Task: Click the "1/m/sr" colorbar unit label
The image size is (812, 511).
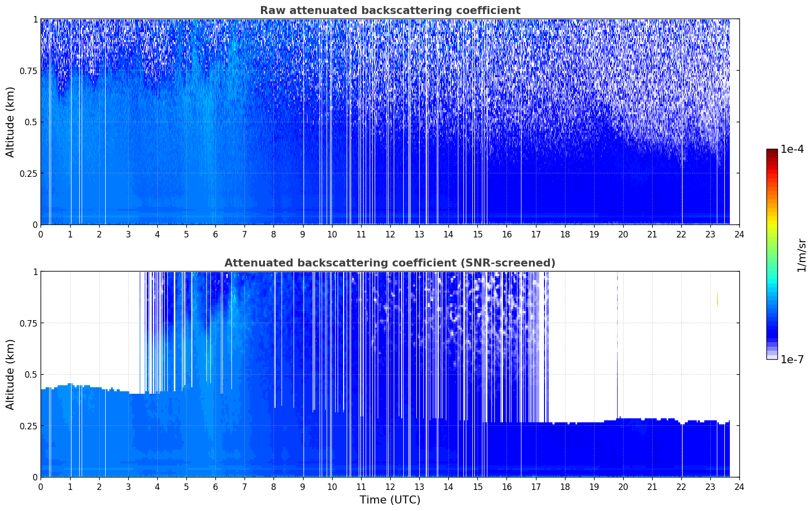Action: 801,255
